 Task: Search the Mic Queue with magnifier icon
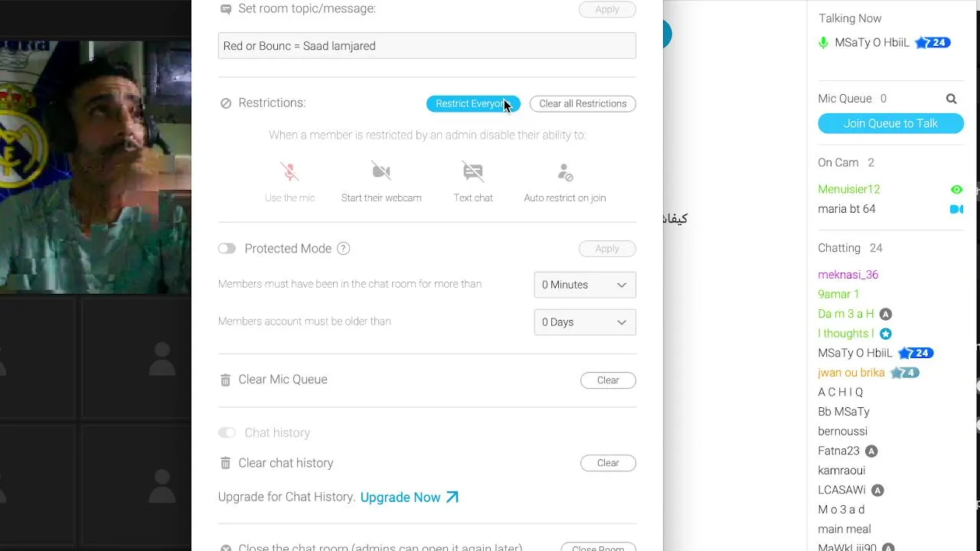(951, 99)
